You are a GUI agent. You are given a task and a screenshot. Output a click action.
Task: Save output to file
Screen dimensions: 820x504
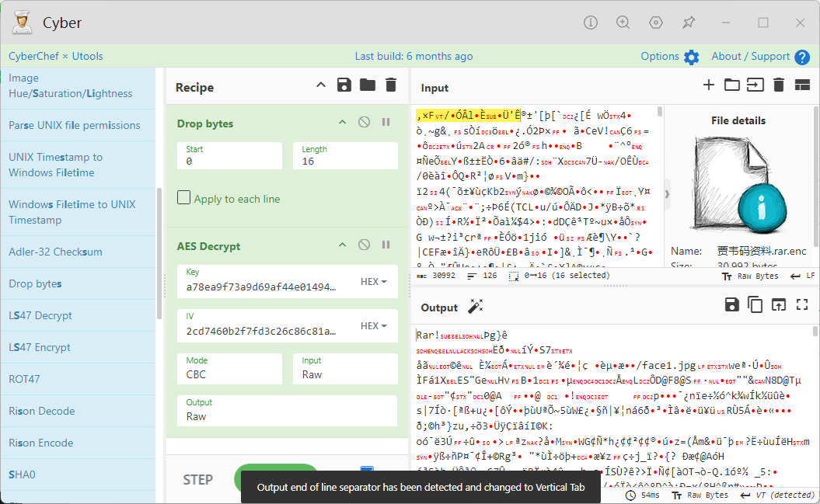tap(732, 304)
